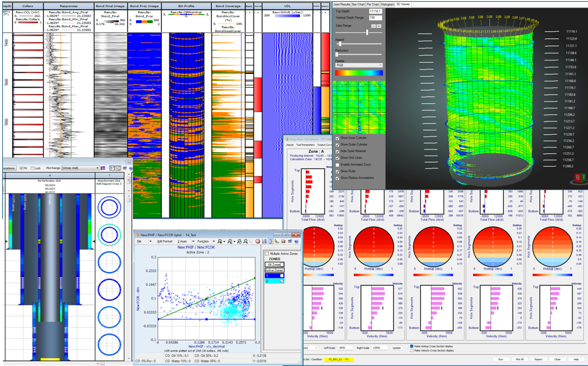Click the Top Depth input field
Image resolution: width=588 pixels, height=366 pixels.
point(375,11)
